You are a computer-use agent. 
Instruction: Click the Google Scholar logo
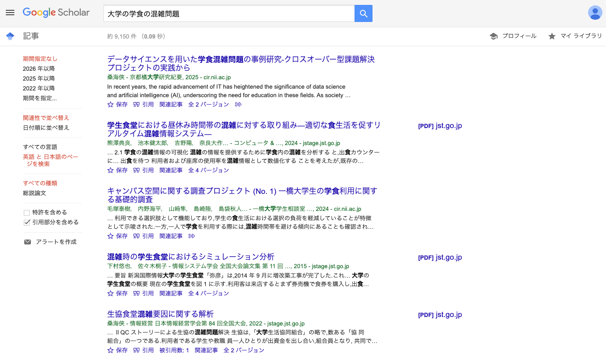56,13
